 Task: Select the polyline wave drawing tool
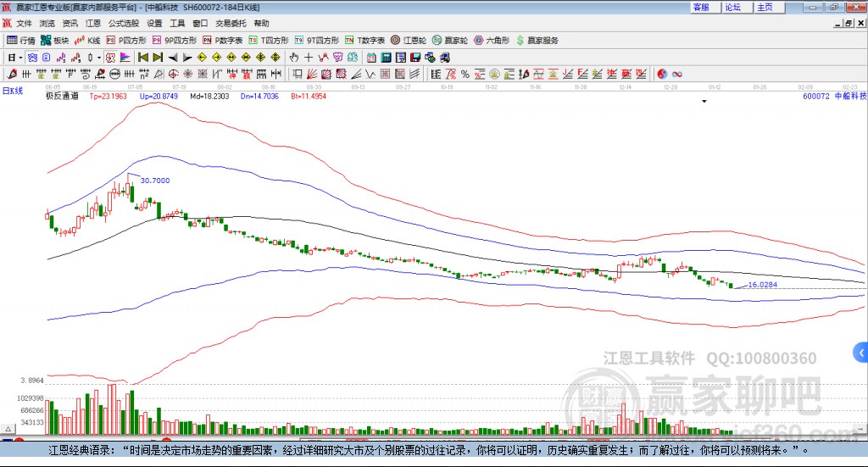pos(323,58)
